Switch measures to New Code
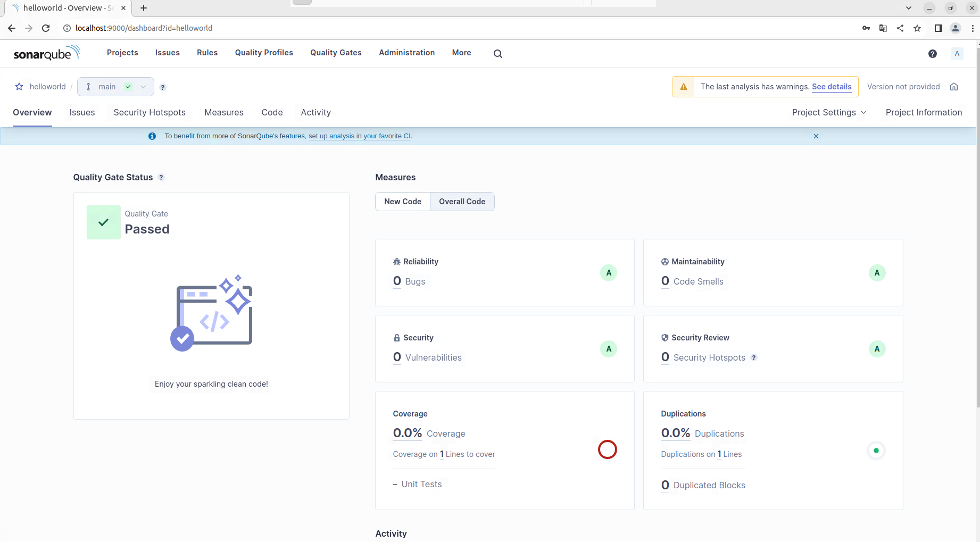Screen dimensions: 980x542 pos(403,202)
